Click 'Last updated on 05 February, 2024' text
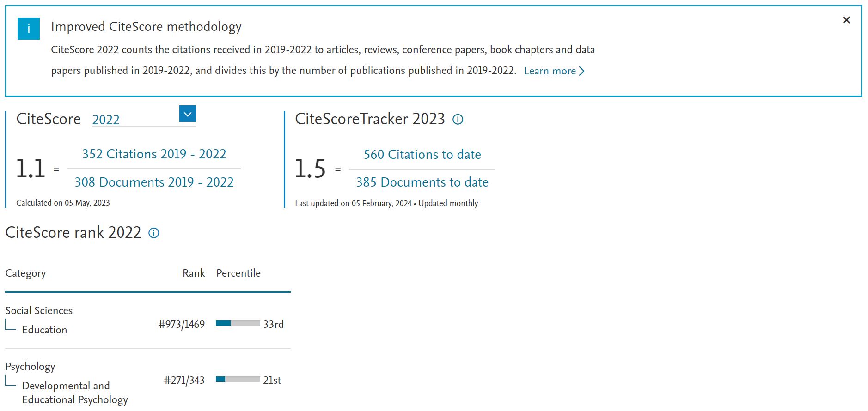 pyautogui.click(x=354, y=203)
